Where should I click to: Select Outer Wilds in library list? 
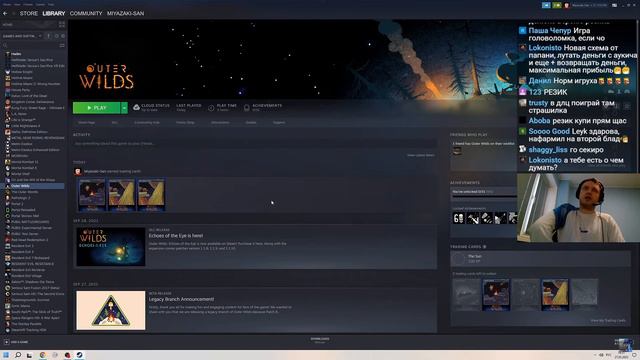(x=33, y=186)
